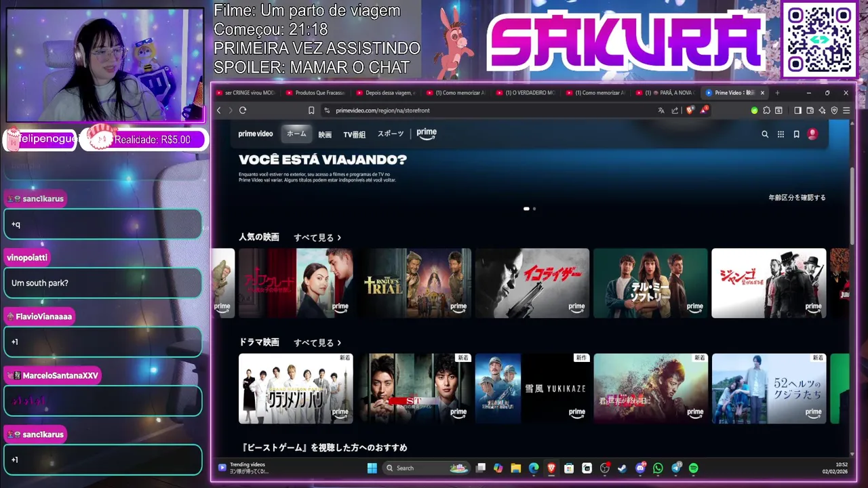Open the browser extensions puzzle icon
868x488 pixels.
click(x=766, y=110)
